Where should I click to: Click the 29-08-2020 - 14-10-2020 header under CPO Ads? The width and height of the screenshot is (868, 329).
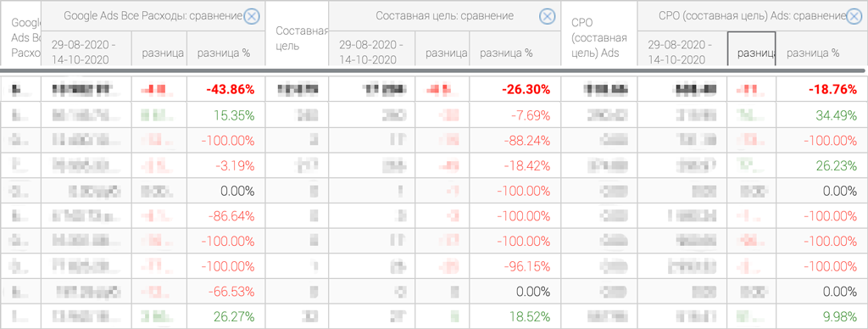682,52
